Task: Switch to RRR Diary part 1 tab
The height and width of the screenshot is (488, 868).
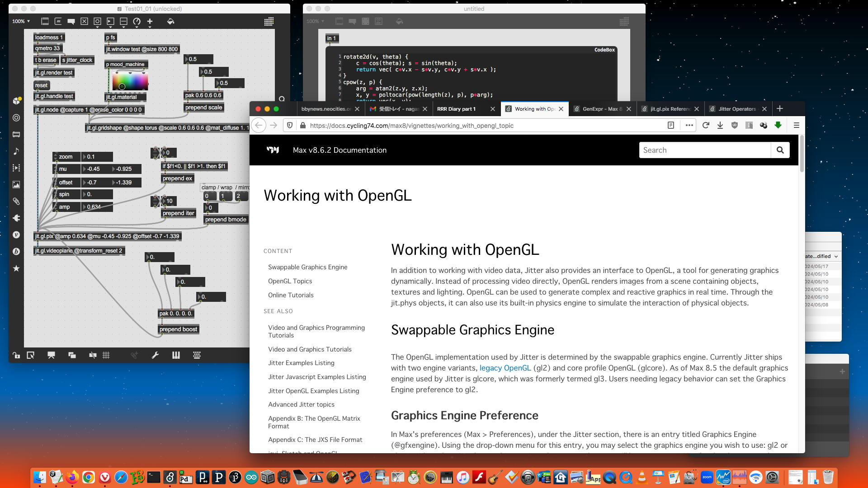Action: pyautogui.click(x=456, y=109)
